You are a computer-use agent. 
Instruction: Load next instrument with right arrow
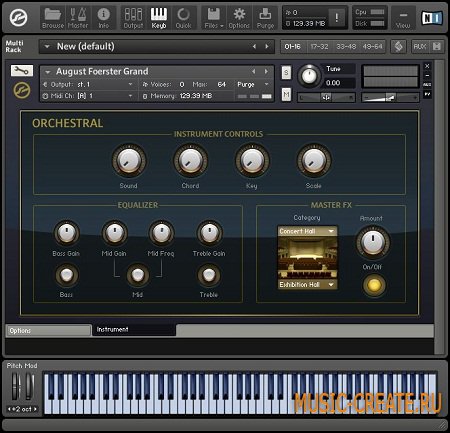(x=266, y=72)
